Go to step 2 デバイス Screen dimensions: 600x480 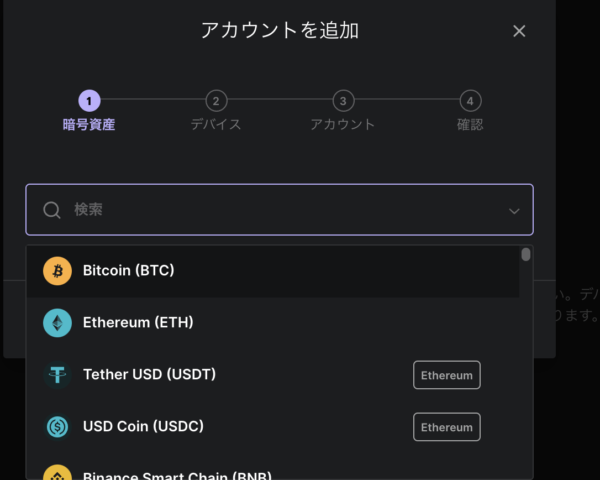216,111
